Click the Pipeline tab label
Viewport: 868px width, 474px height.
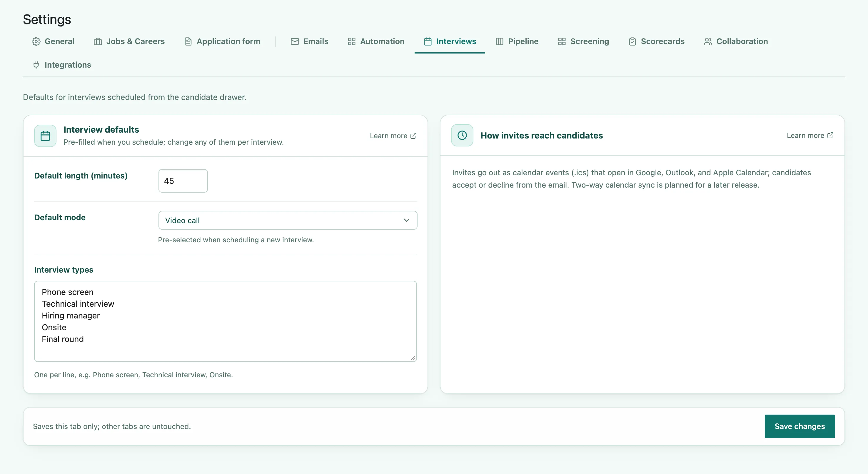point(523,41)
